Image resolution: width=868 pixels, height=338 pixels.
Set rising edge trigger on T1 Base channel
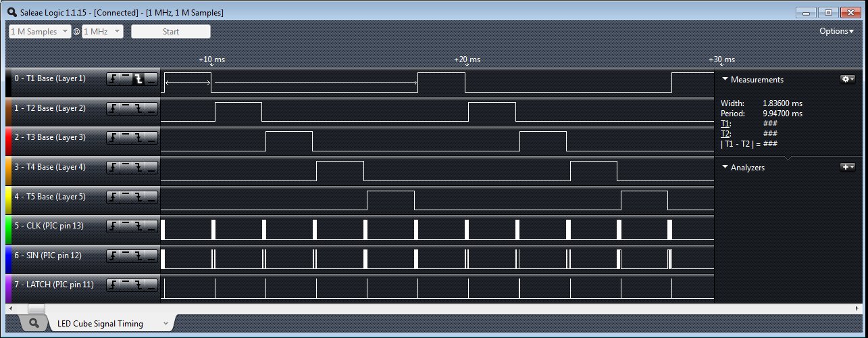point(112,79)
